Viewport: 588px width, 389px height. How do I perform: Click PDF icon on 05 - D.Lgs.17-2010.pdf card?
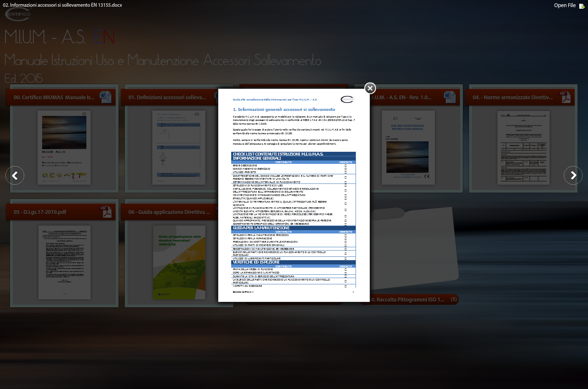click(106, 212)
